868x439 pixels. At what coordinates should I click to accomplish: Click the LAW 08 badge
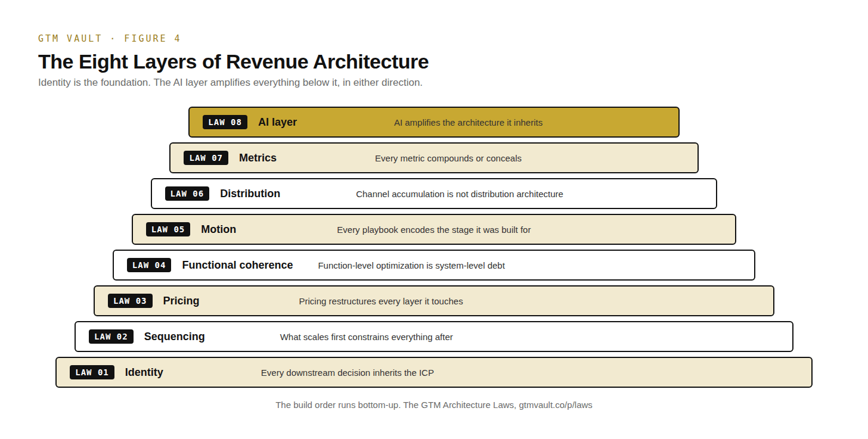click(x=225, y=122)
